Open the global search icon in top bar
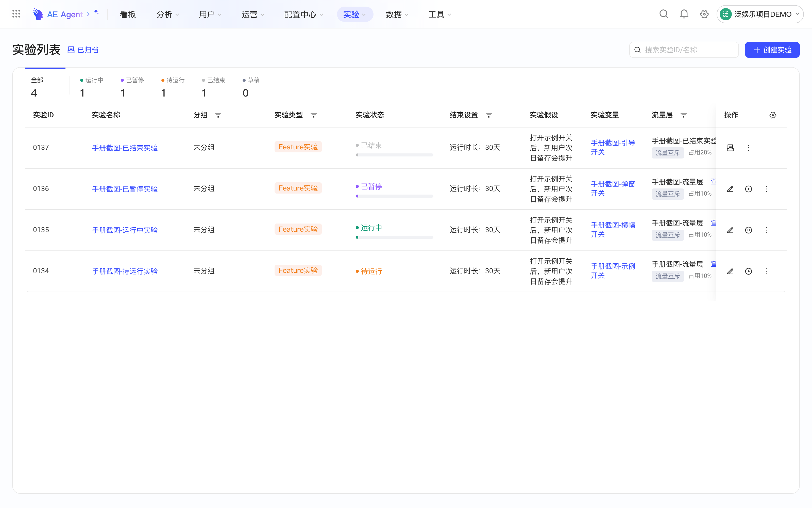812x508 pixels. [x=664, y=14]
